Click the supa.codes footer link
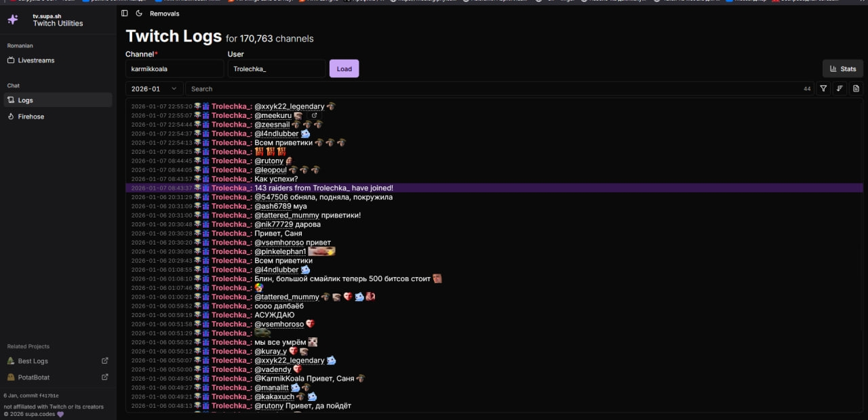The width and height of the screenshot is (868, 420). 39,413
